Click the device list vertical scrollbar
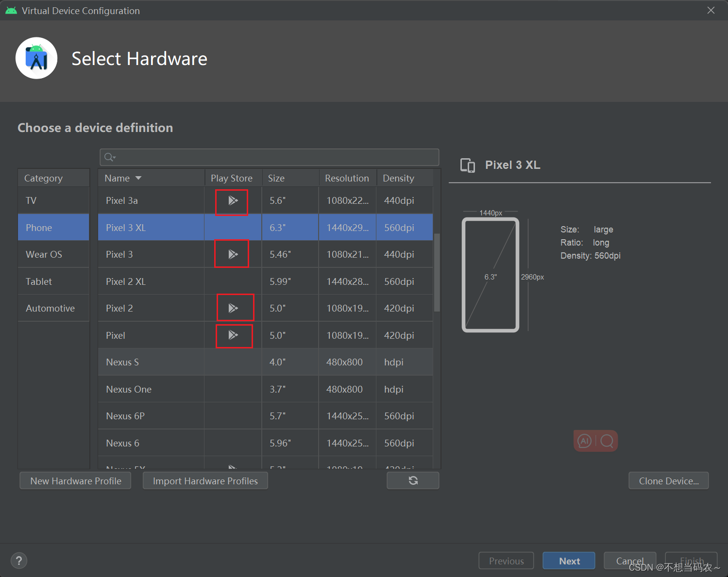This screenshot has height=577, width=728. tap(437, 272)
